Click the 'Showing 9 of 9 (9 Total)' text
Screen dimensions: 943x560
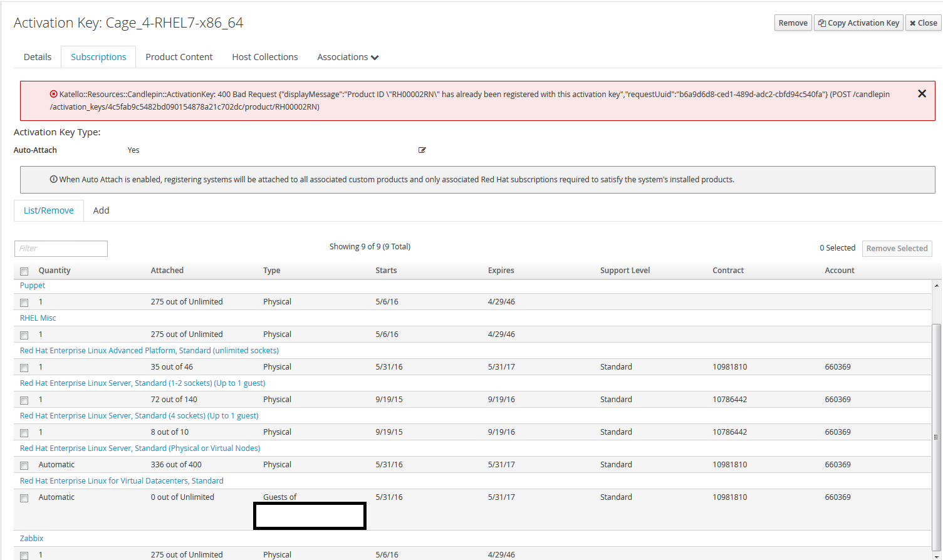pyautogui.click(x=370, y=247)
